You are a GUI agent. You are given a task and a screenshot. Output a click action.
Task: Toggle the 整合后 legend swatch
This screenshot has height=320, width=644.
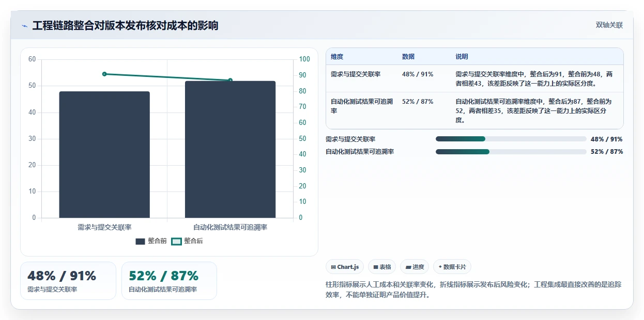point(176,241)
